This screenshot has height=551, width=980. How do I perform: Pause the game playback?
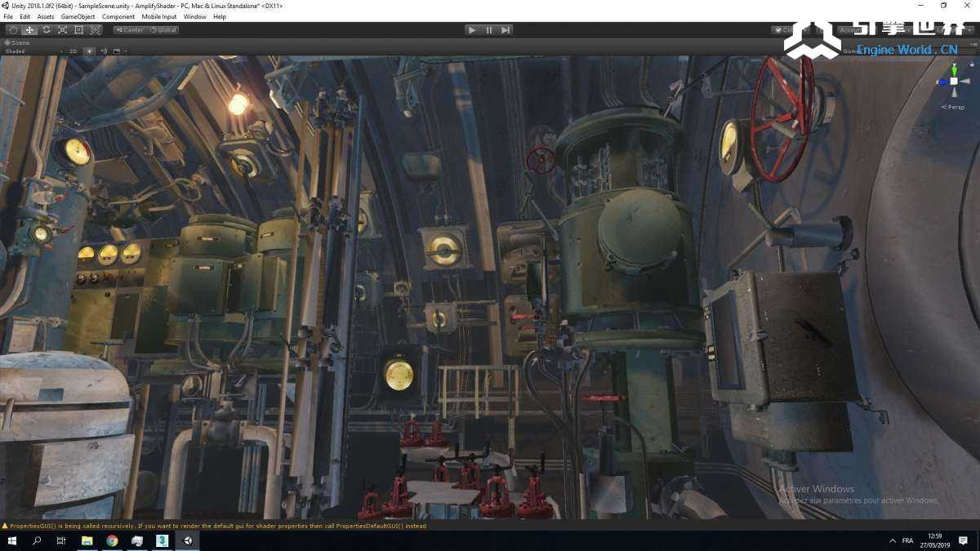point(489,29)
